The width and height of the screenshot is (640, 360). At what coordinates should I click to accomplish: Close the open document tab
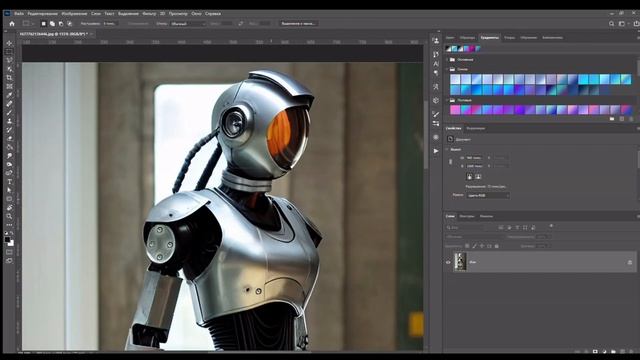tap(91, 34)
